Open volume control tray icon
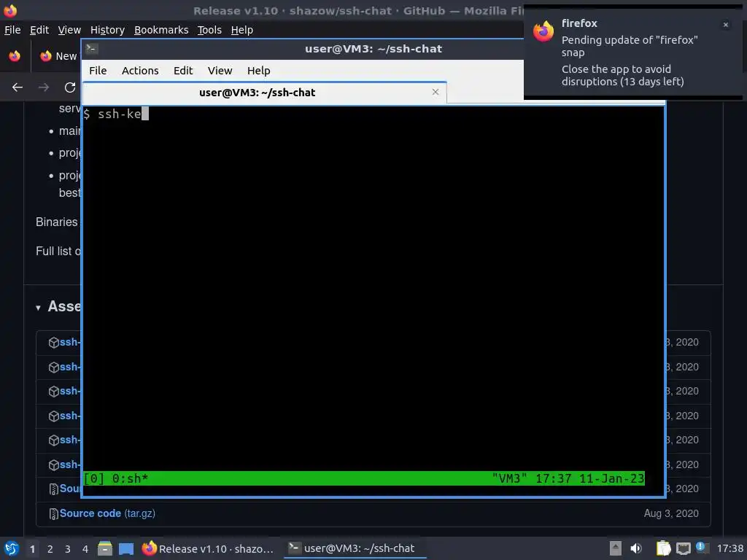The width and height of the screenshot is (747, 560). tap(636, 548)
